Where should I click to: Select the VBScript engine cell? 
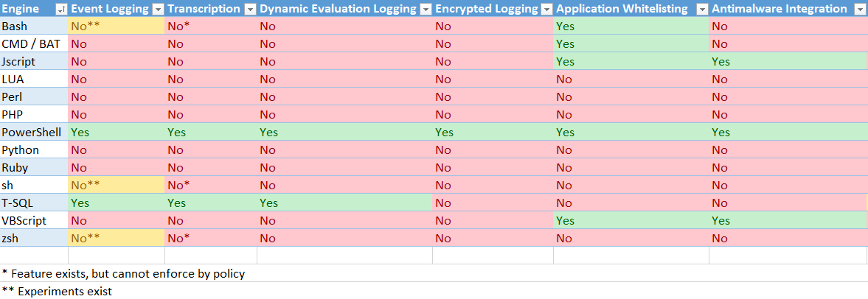(x=34, y=220)
